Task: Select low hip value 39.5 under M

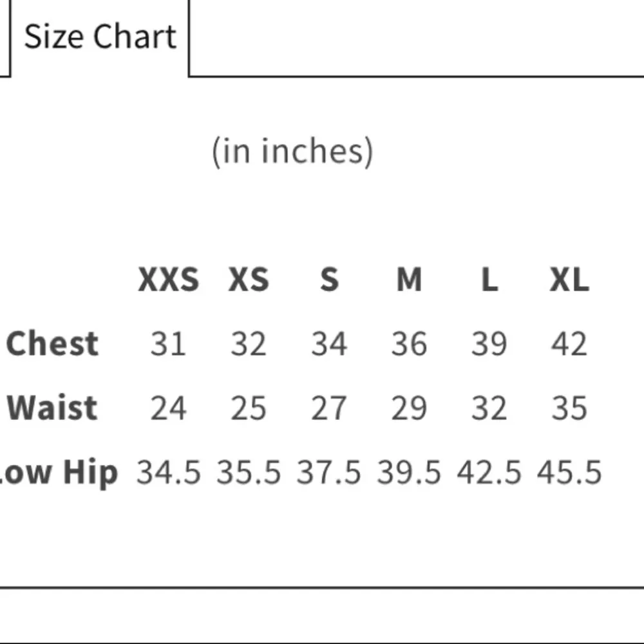Action: coord(409,472)
